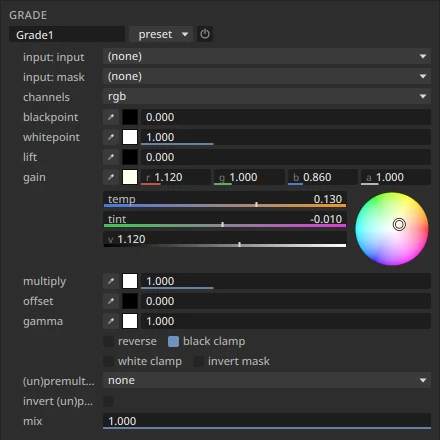Screen dimensions: 440x440
Task: Click the whitepoint value field 1.000
Action: click(x=286, y=137)
